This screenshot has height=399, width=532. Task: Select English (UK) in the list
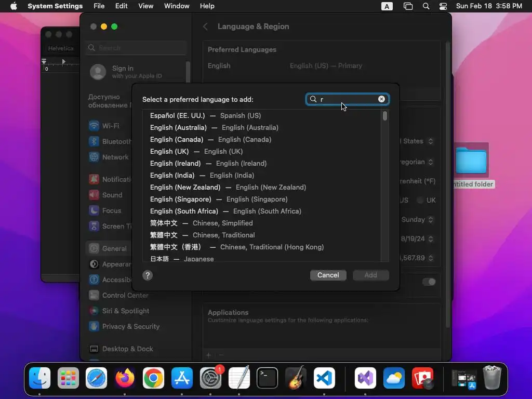(x=262, y=151)
